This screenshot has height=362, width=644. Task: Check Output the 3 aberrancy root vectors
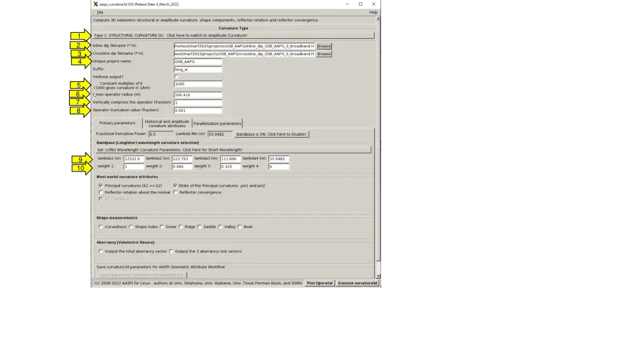(171, 251)
